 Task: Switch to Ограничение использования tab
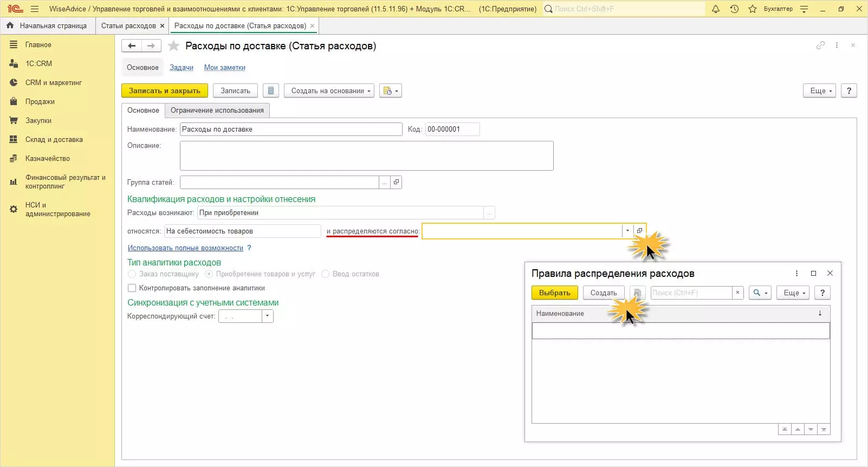tap(217, 111)
